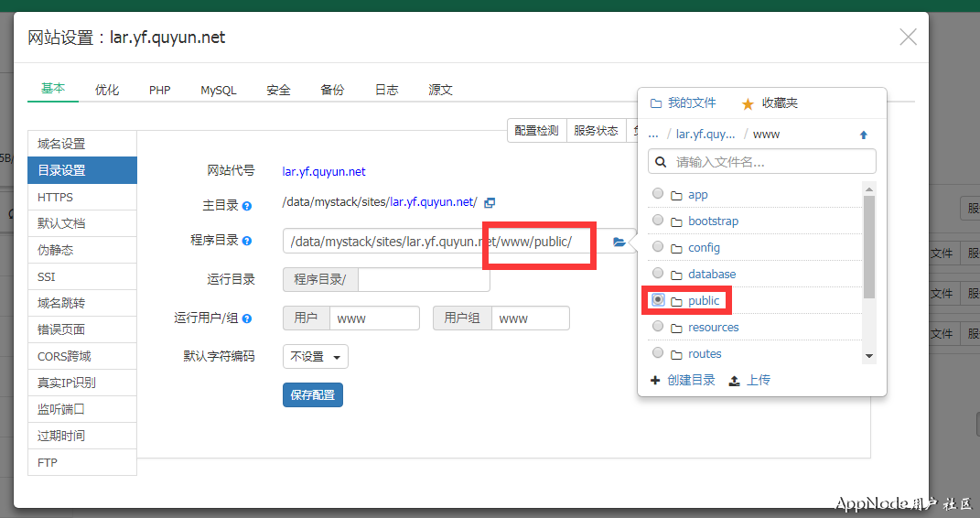Image resolution: width=980 pixels, height=518 pixels.
Task: Click the 创建目录 create directory link
Action: pyautogui.click(x=683, y=381)
